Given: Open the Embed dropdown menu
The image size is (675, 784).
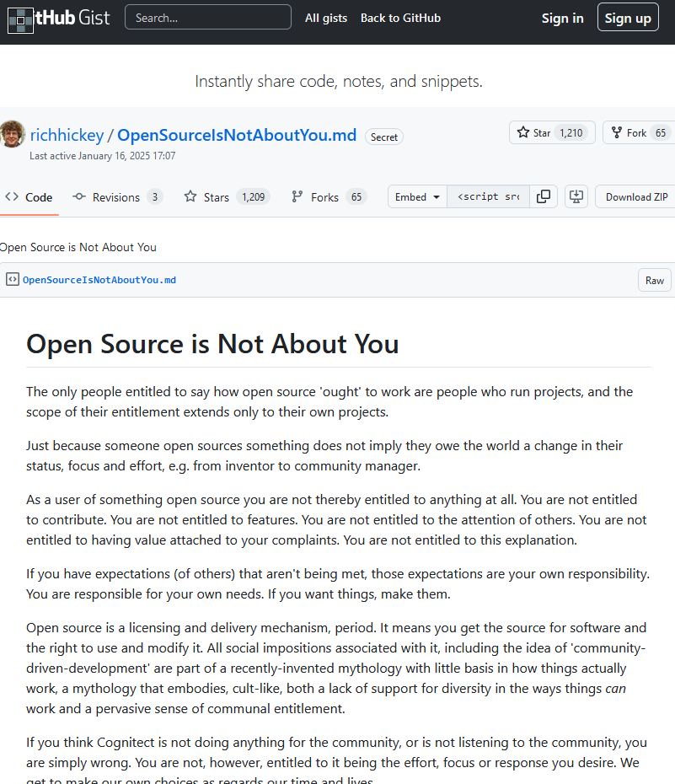Looking at the screenshot, I should click(417, 196).
